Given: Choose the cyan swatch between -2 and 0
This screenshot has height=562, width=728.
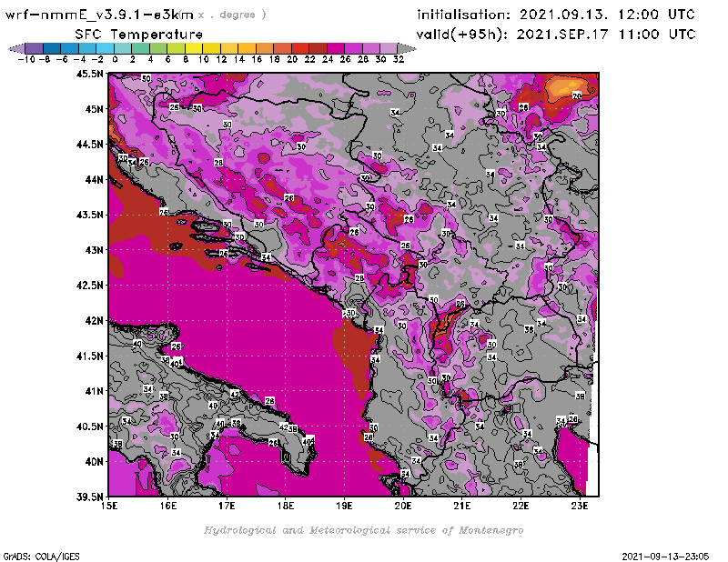Looking at the screenshot, I should tap(105, 48).
